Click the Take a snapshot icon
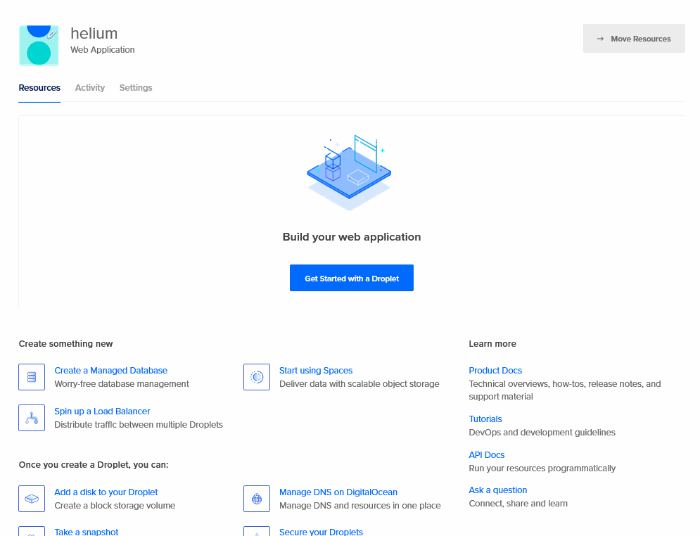The width and height of the screenshot is (700, 536). click(x=32, y=531)
